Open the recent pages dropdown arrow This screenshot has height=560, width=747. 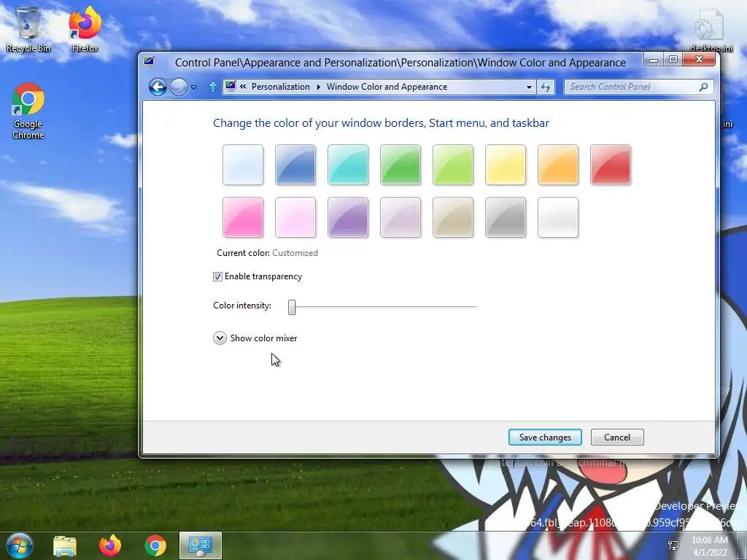coord(193,87)
